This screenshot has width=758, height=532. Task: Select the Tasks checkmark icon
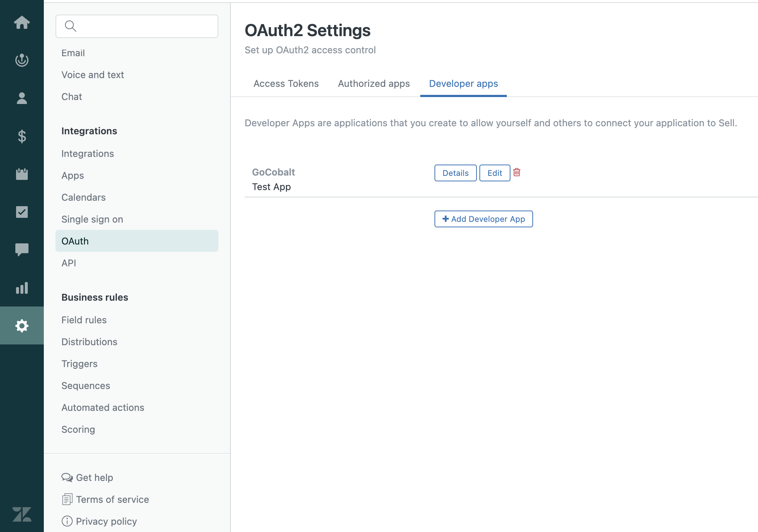click(x=22, y=212)
